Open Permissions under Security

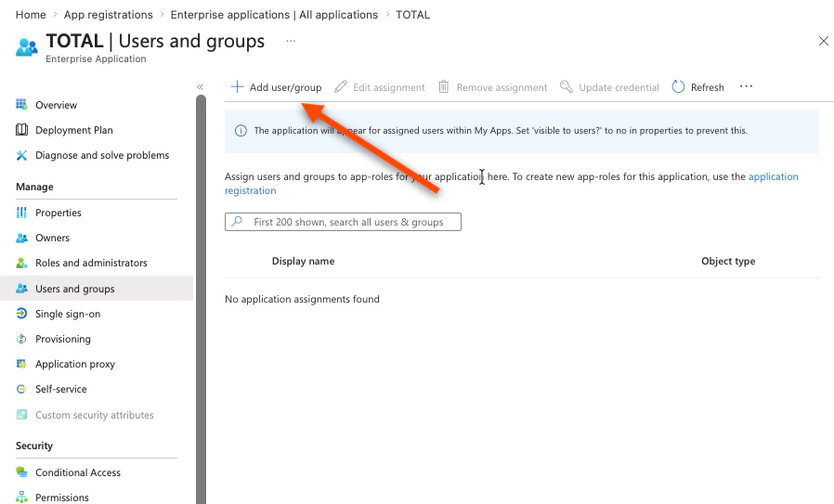click(x=61, y=498)
